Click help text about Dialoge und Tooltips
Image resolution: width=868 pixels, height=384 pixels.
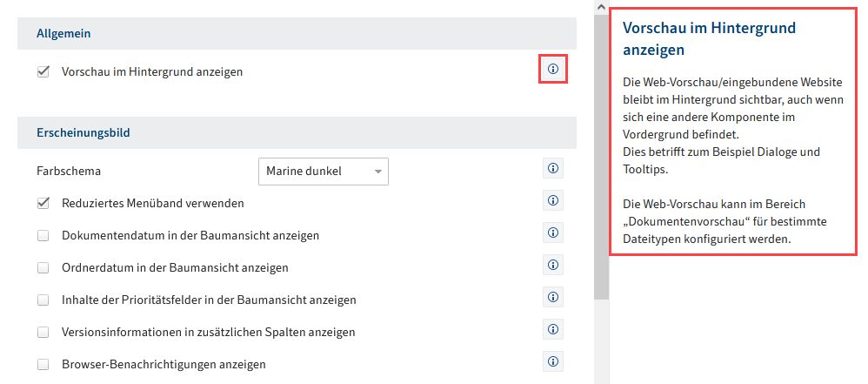[721, 160]
